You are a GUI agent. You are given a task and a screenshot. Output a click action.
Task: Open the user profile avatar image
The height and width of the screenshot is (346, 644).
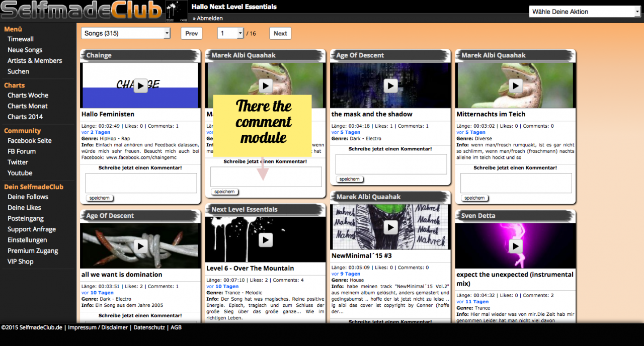pyautogui.click(x=177, y=11)
